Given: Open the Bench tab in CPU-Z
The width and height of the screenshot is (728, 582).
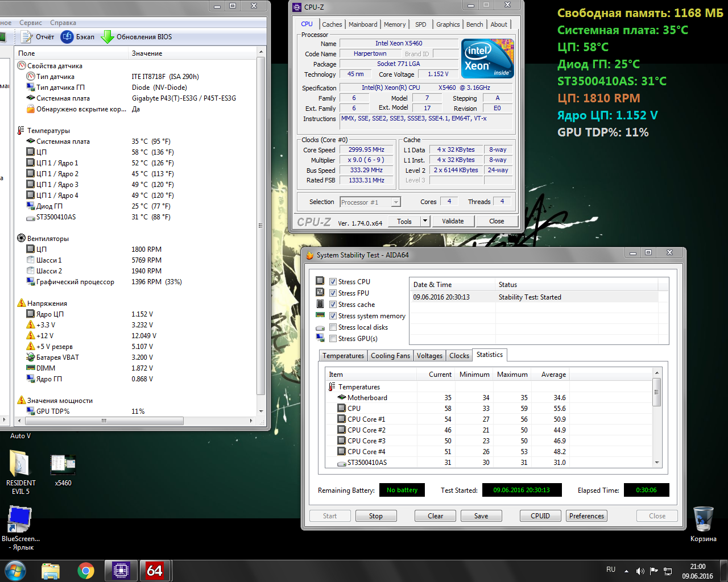Looking at the screenshot, I should point(475,24).
